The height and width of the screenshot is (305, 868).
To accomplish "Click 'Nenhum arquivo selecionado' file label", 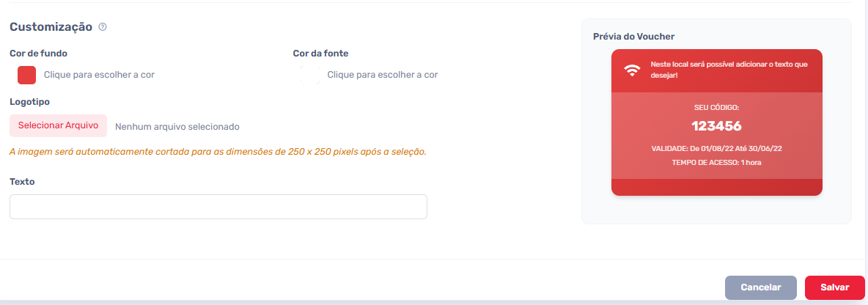I will (x=177, y=127).
